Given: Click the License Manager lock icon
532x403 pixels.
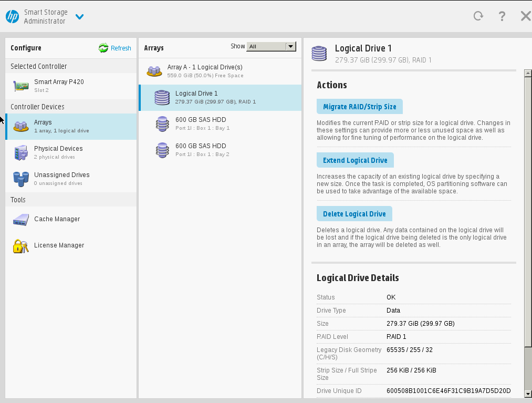Looking at the screenshot, I should pyautogui.click(x=20, y=246).
